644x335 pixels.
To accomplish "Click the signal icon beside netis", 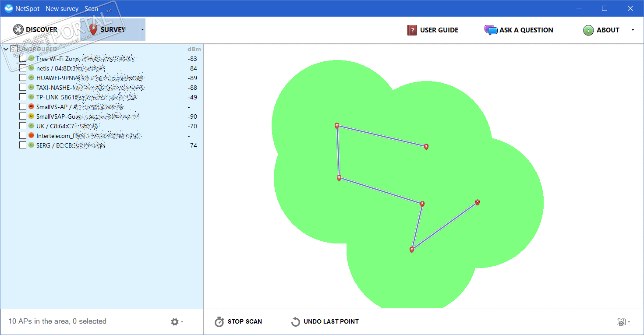I will click(31, 68).
